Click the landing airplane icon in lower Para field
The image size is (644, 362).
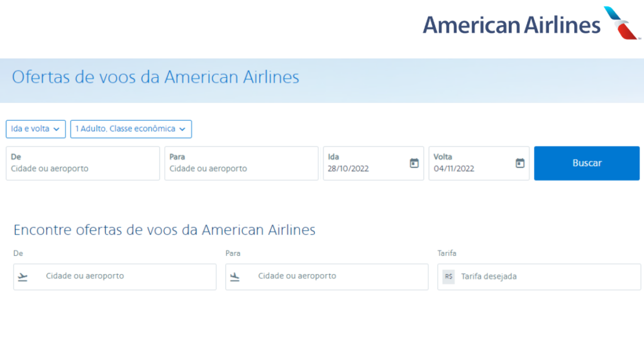pyautogui.click(x=235, y=277)
